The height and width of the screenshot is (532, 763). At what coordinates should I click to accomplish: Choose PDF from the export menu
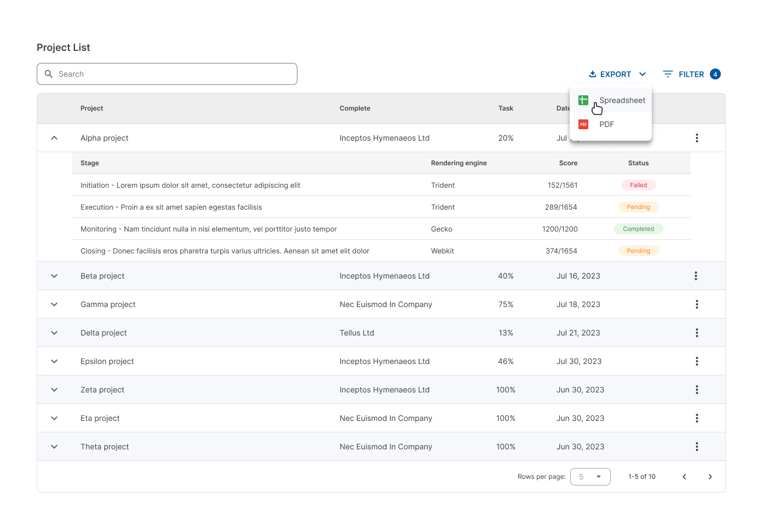click(606, 124)
